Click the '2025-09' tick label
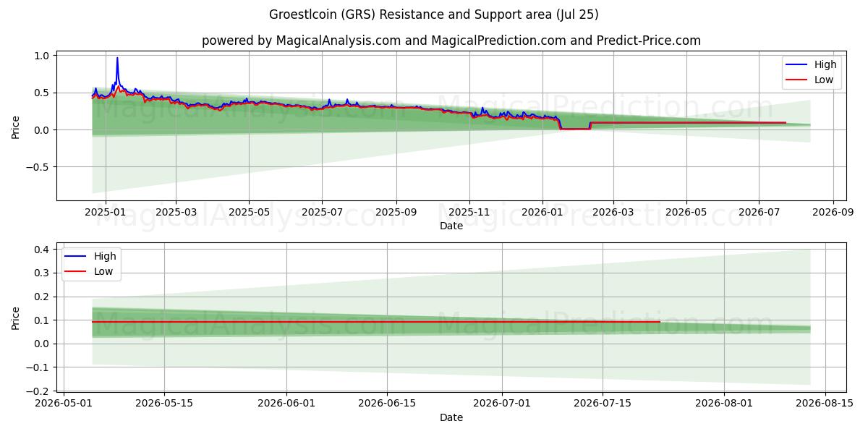The image size is (868, 434). click(396, 213)
